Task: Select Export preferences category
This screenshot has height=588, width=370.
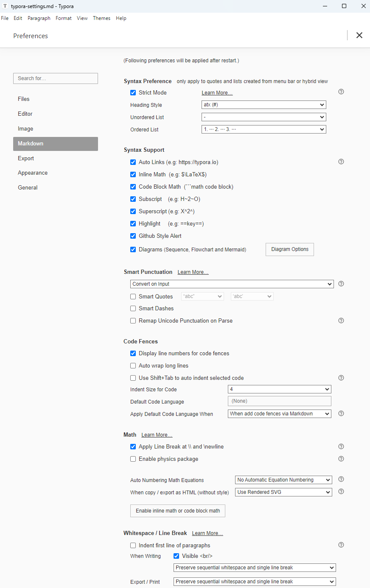Action: point(56,158)
